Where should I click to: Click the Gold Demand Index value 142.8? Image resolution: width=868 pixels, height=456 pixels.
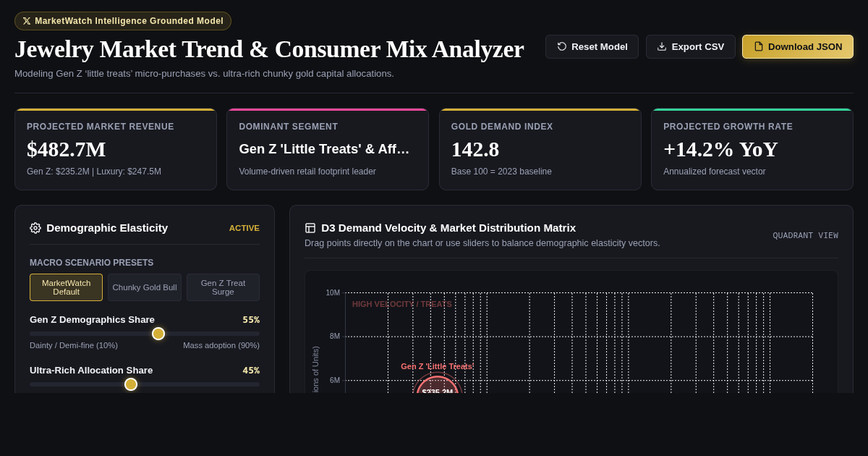pyautogui.click(x=475, y=149)
